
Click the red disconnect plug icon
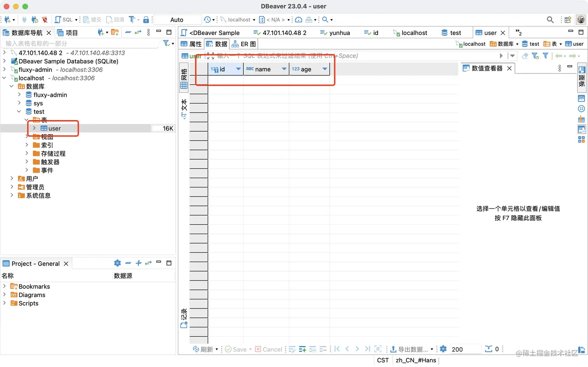click(45, 19)
